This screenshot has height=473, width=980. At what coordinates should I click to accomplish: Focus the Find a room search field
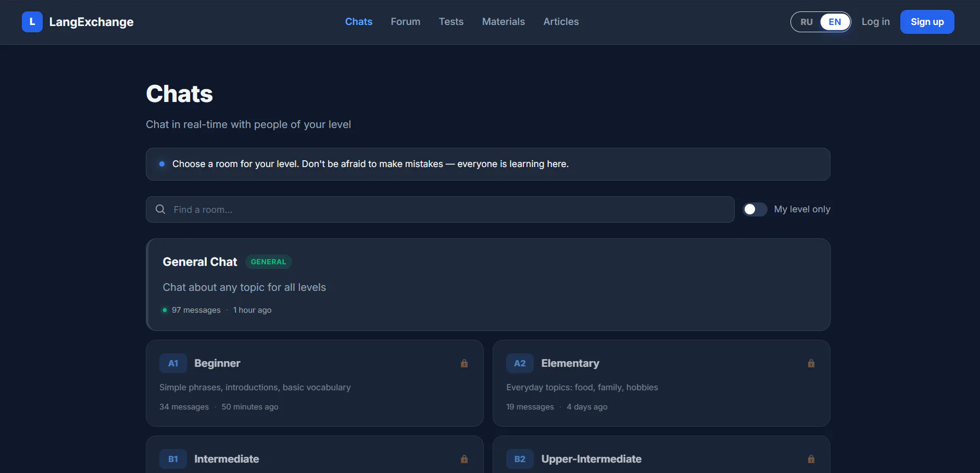click(x=440, y=209)
